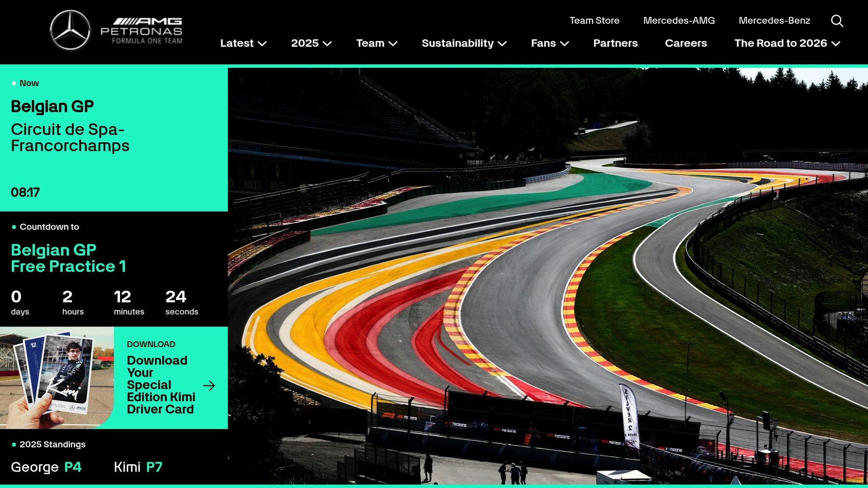The height and width of the screenshot is (488, 868).
Task: Expand the 2025 menu chevron
Action: (327, 44)
